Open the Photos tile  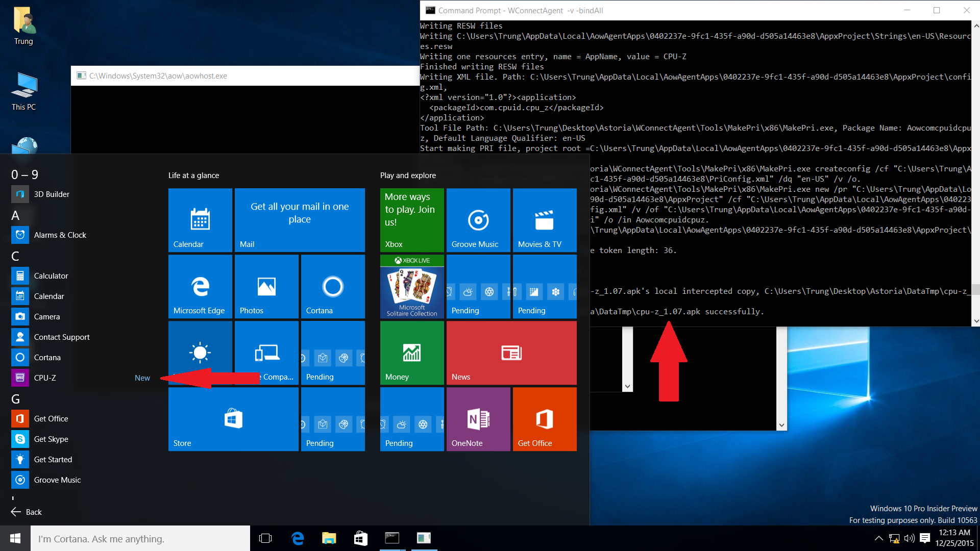[x=266, y=286]
